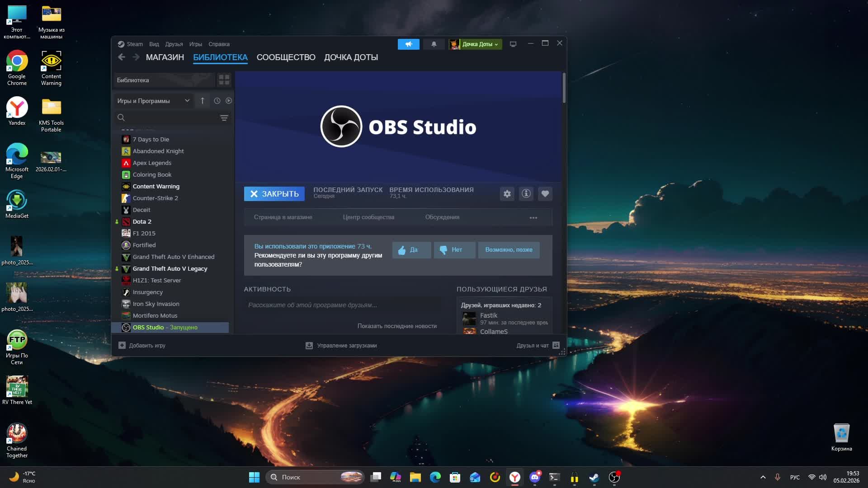This screenshot has height=488, width=868.
Task: Open the Вид menu
Action: click(x=154, y=44)
